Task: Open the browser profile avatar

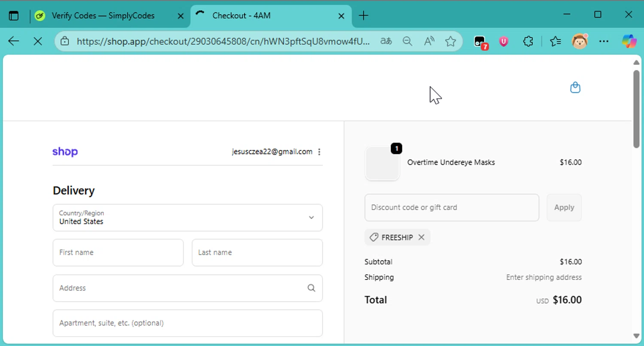Action: (580, 41)
